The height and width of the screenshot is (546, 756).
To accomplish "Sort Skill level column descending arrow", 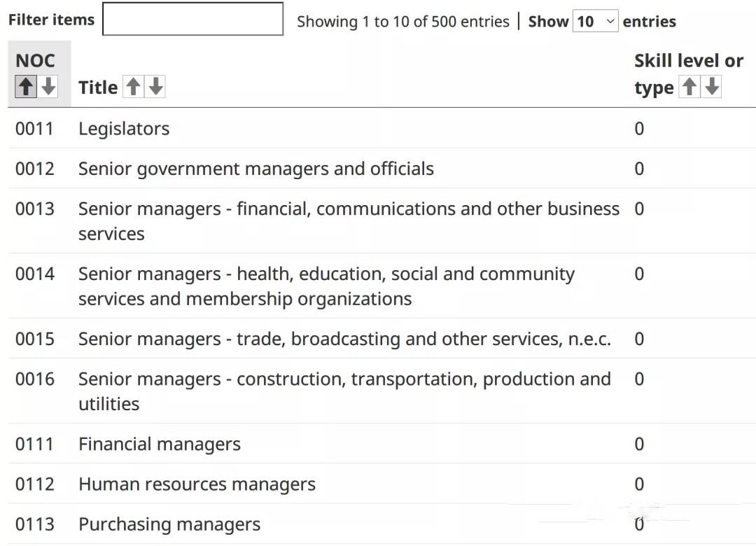I will click(711, 87).
